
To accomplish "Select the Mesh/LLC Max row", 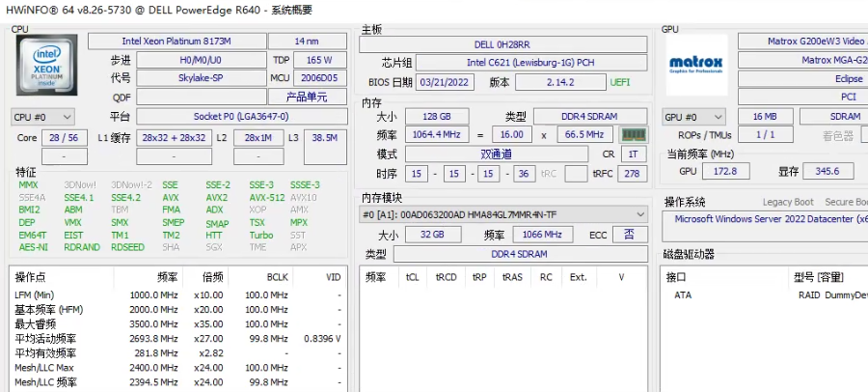I will click(x=177, y=368).
